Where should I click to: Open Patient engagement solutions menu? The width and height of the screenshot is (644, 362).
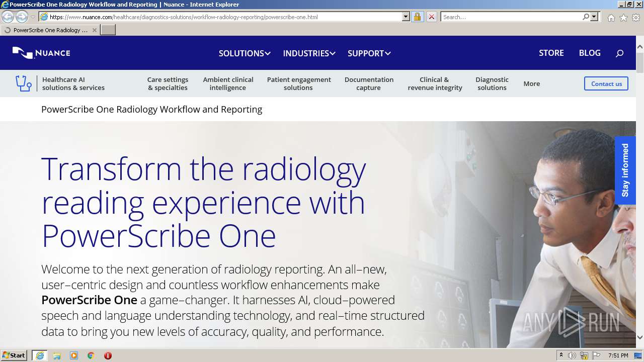299,83
